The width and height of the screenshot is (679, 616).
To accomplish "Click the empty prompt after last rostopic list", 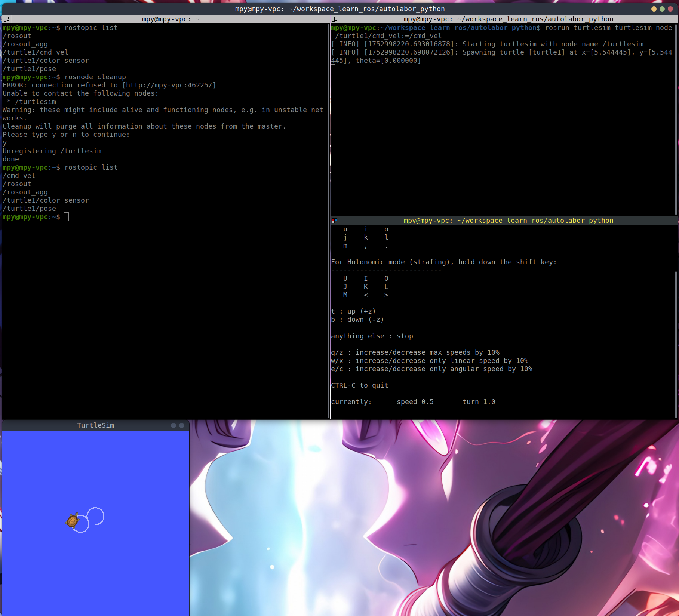I will [x=66, y=217].
